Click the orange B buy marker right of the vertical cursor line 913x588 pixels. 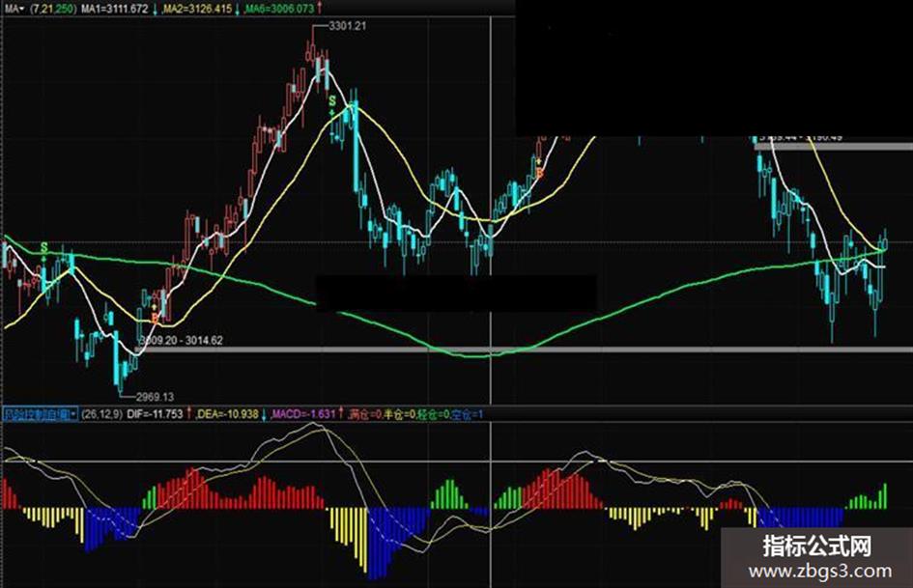click(x=540, y=173)
